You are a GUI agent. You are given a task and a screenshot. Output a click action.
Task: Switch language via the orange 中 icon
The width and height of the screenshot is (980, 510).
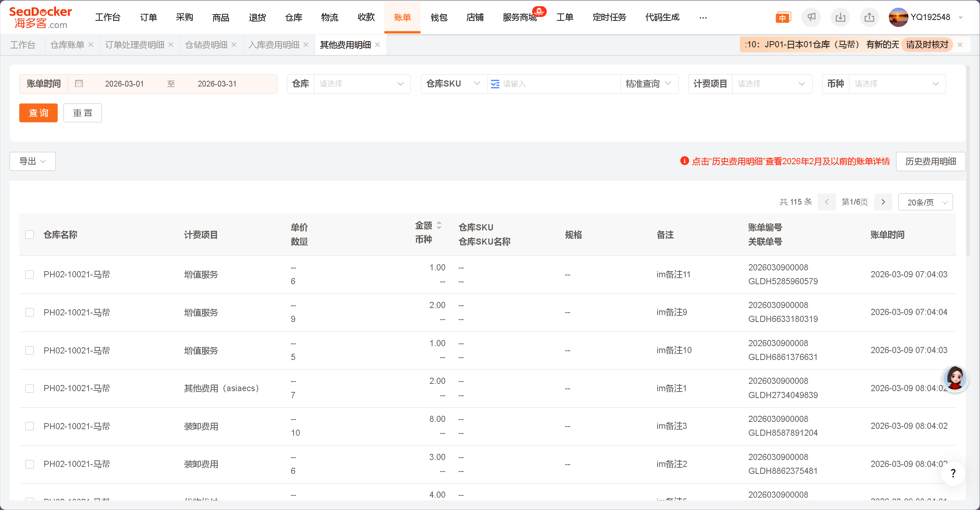(x=783, y=18)
